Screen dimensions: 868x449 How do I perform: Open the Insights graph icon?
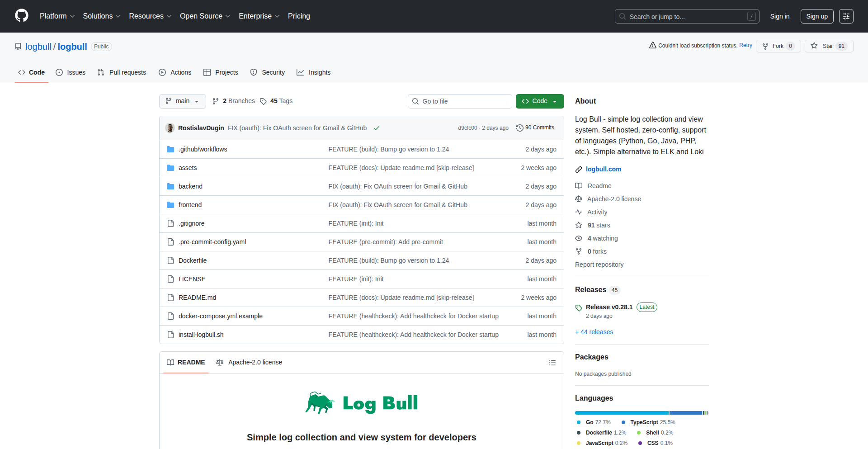(x=301, y=72)
